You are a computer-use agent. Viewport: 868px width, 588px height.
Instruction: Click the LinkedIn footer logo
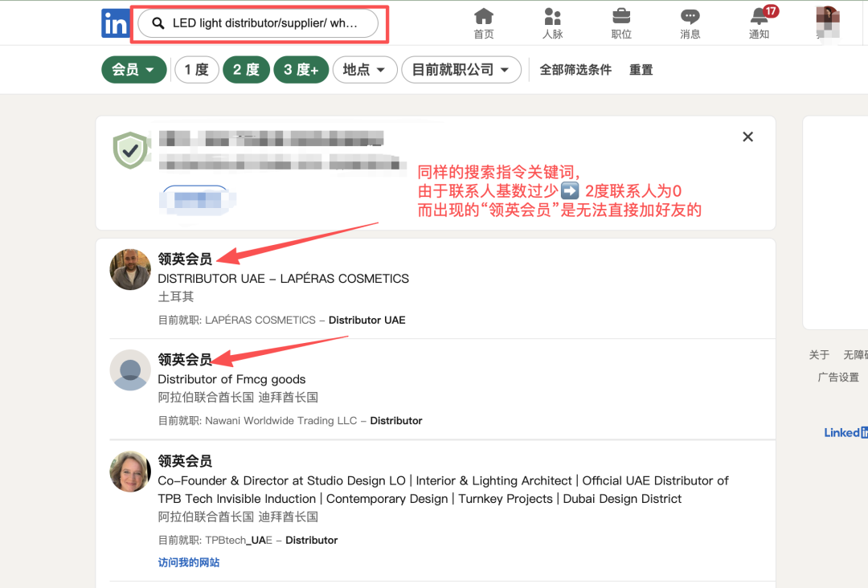(x=845, y=432)
